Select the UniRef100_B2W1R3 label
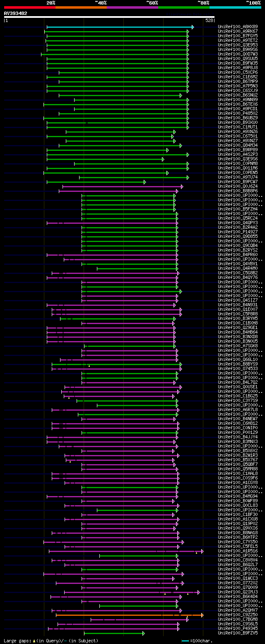 pyautogui.click(x=238, y=455)
